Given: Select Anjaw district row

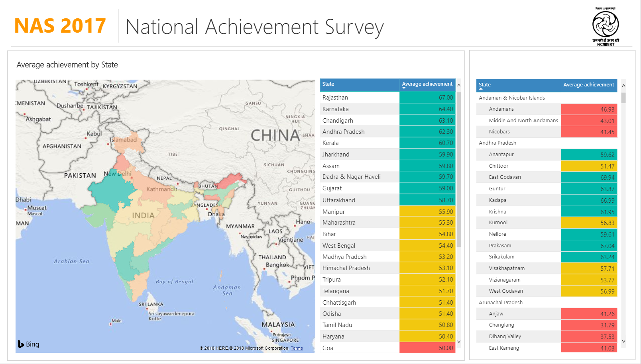Looking at the screenshot, I should tap(547, 314).
